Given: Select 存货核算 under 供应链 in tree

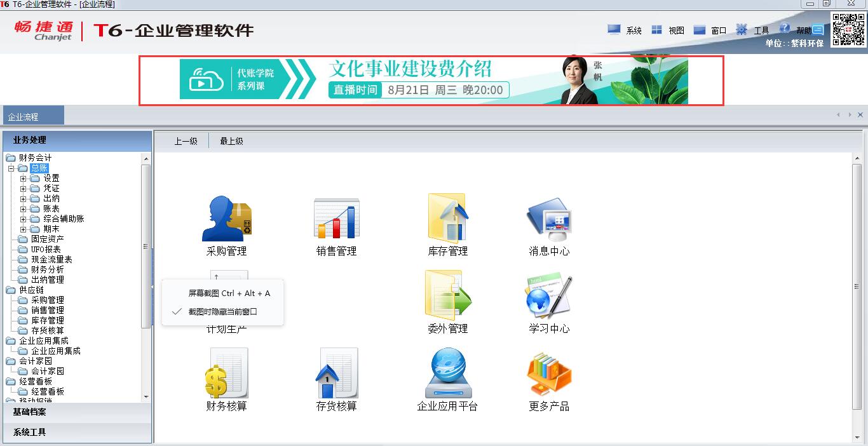Looking at the screenshot, I should (48, 331).
